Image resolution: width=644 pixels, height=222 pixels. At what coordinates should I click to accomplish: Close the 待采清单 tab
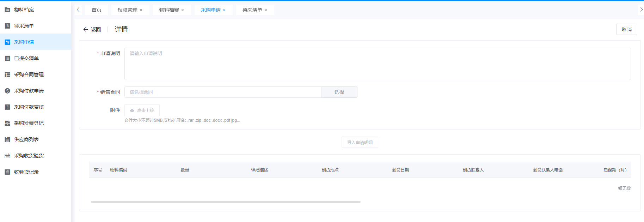[266, 10]
